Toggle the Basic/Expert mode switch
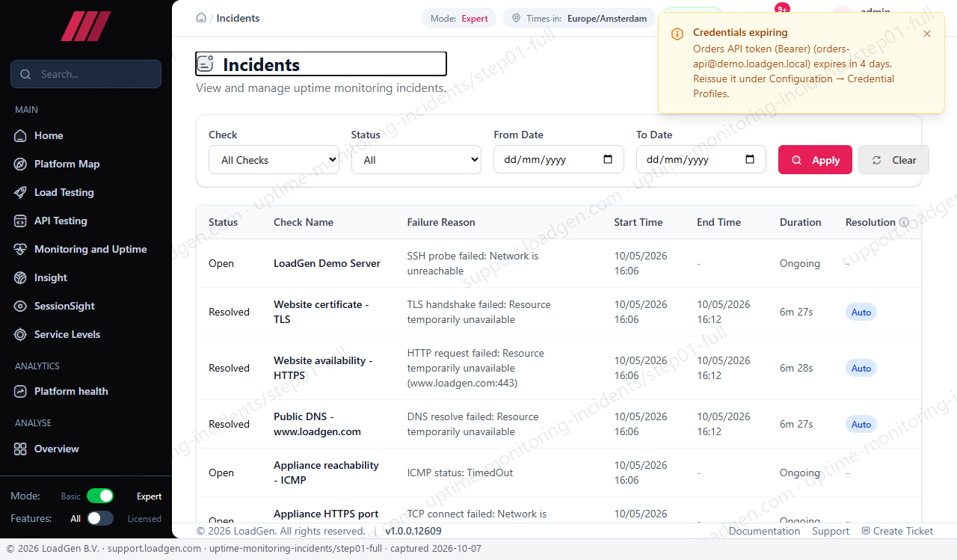This screenshot has height=560, width=957. point(100,496)
